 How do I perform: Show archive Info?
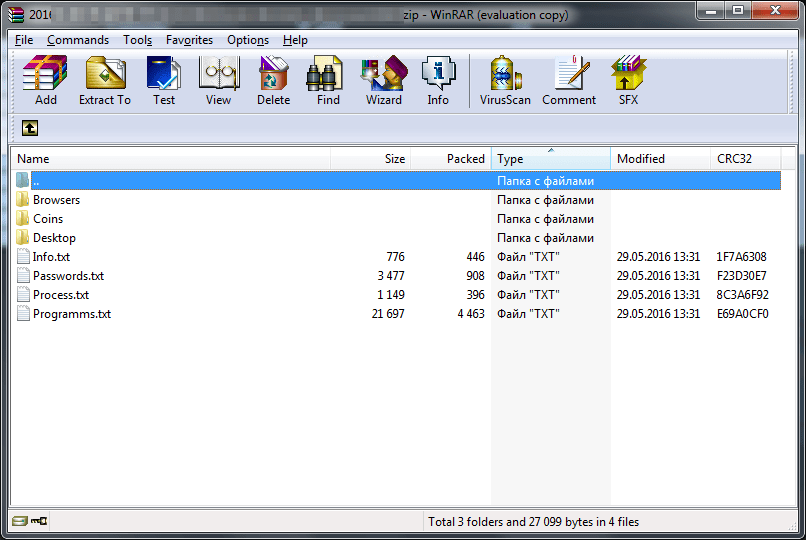pos(438,80)
